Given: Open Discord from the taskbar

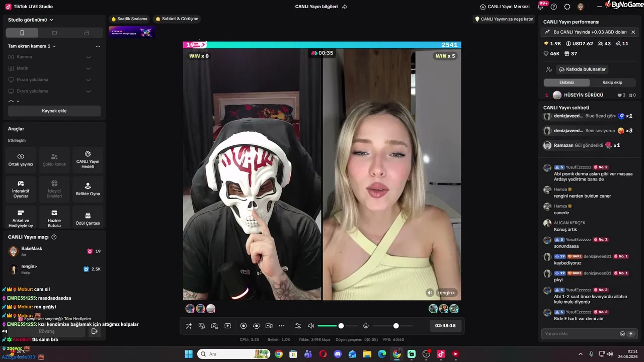Looking at the screenshot, I should coord(338,354).
